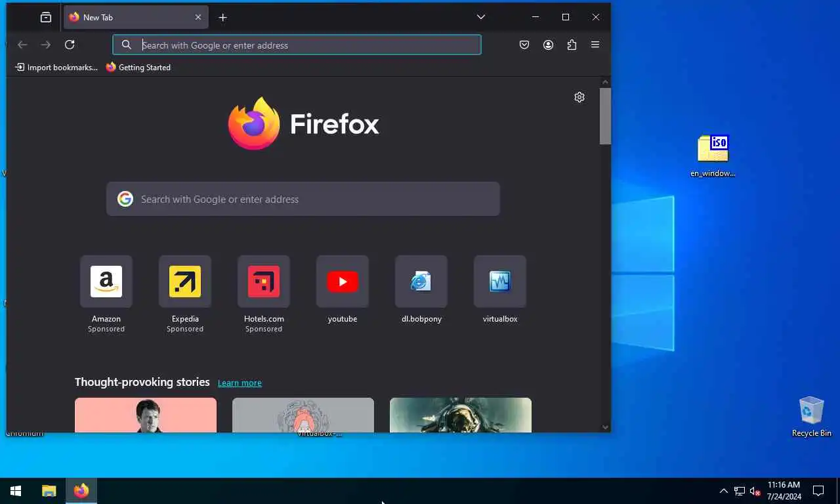
Task: Click Learn more link beside stories heading
Action: pyautogui.click(x=240, y=383)
